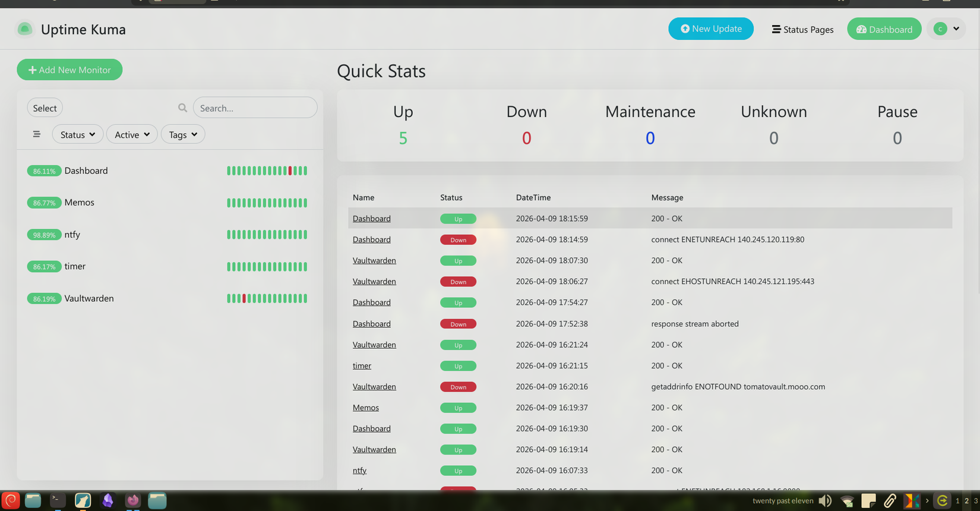This screenshot has width=980, height=511.
Task: Switch to workspace 1
Action: (x=957, y=501)
